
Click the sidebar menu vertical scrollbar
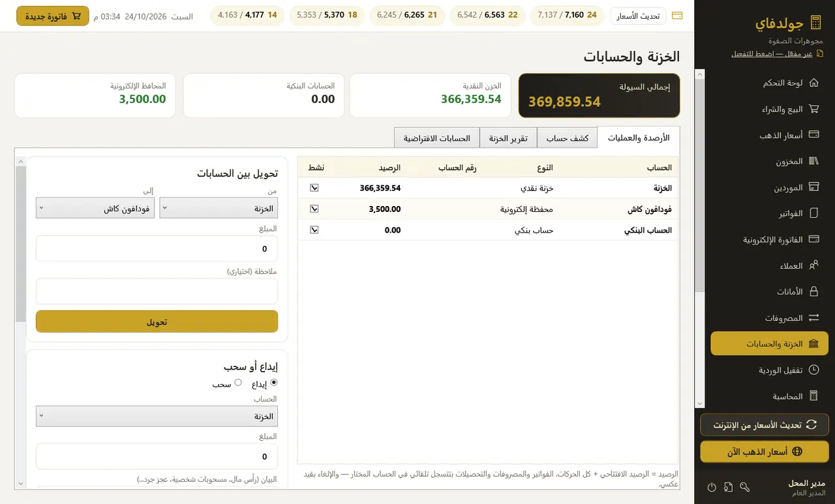[700, 239]
